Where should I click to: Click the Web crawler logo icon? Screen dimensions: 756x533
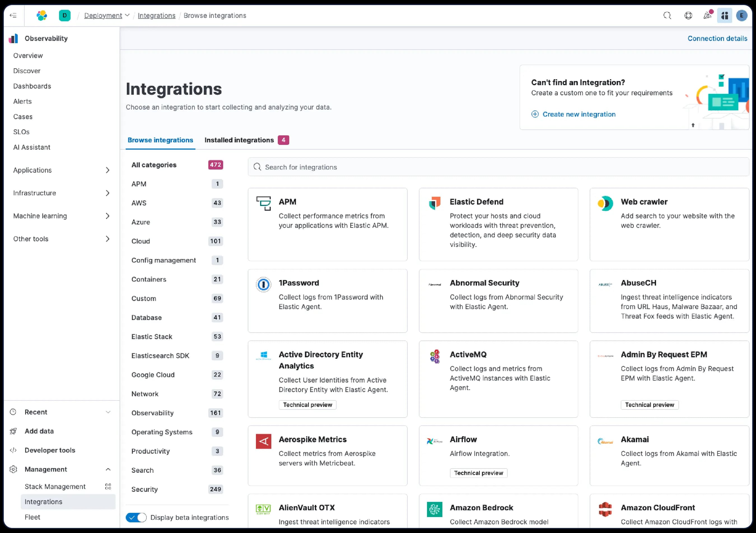(605, 203)
